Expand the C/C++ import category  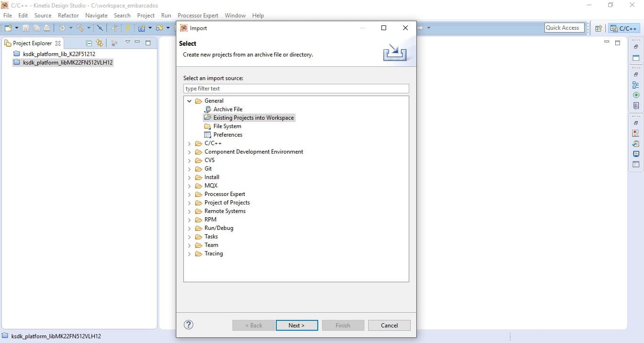[190, 143]
